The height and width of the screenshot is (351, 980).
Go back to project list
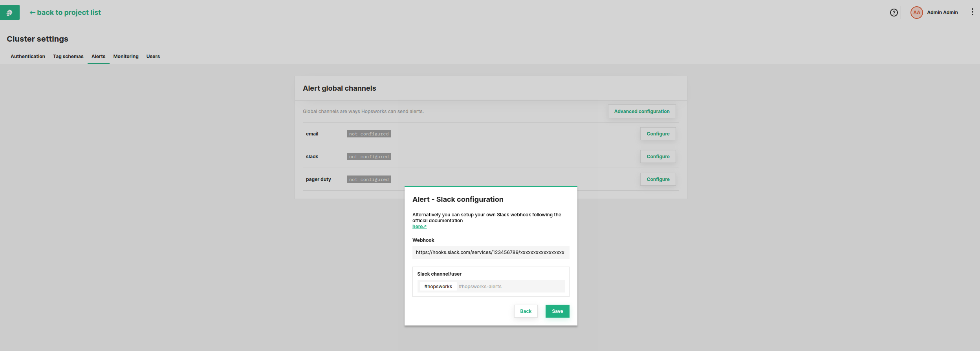tap(65, 13)
